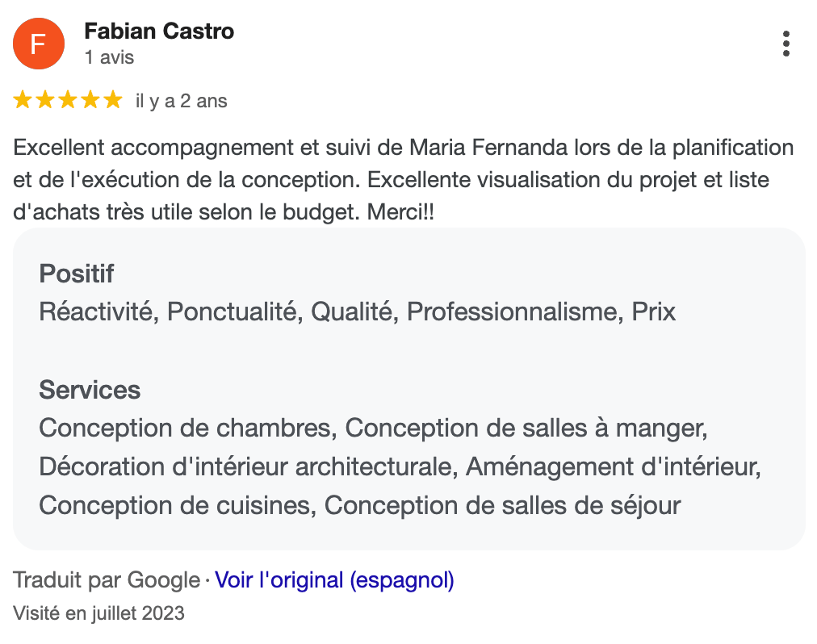817x644 pixels.
Task: Open the Fabian Castro reviewer profile name
Action: [159, 31]
